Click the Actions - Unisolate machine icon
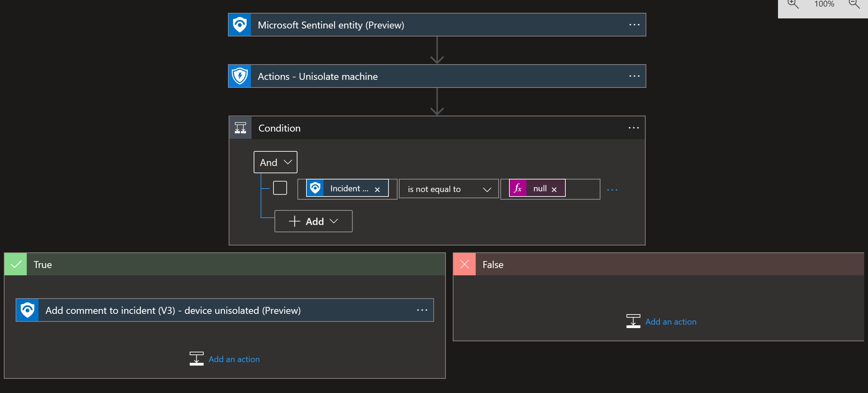The width and height of the screenshot is (868, 393). (x=240, y=76)
